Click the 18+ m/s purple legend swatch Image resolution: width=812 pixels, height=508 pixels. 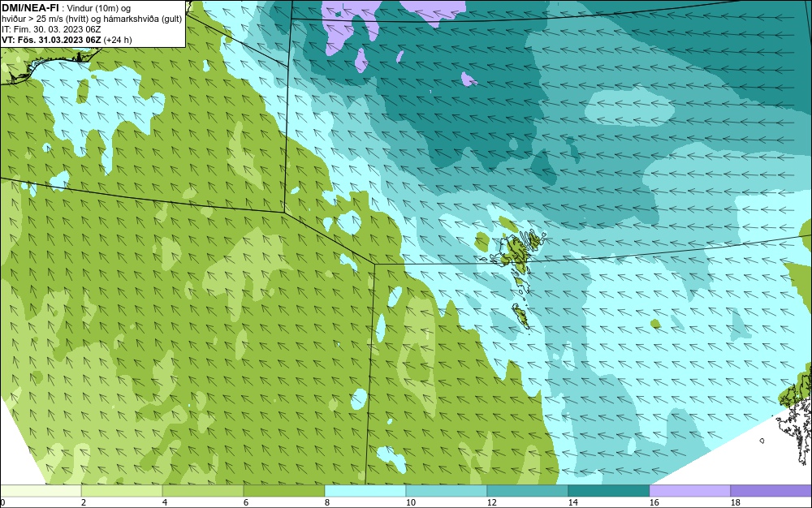pos(771,490)
